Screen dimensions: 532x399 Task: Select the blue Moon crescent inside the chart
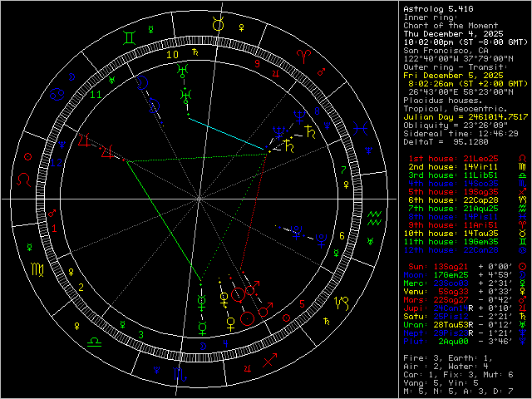coord(143,82)
